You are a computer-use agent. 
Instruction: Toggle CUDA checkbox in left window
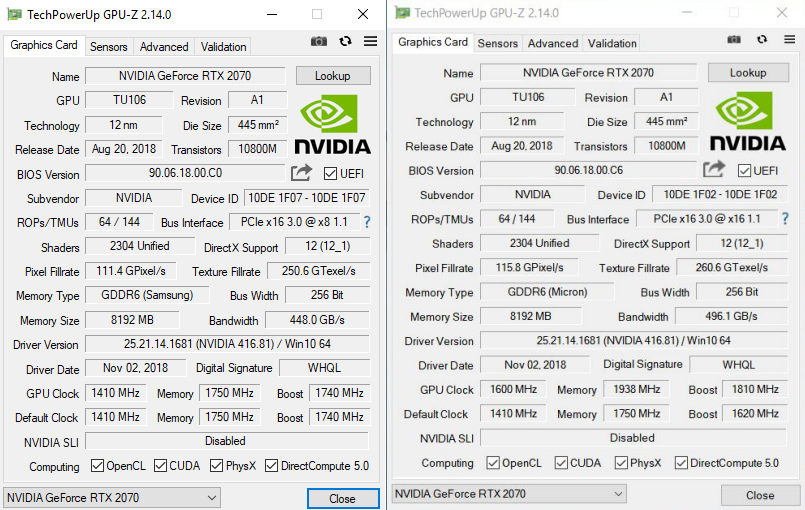click(x=160, y=465)
